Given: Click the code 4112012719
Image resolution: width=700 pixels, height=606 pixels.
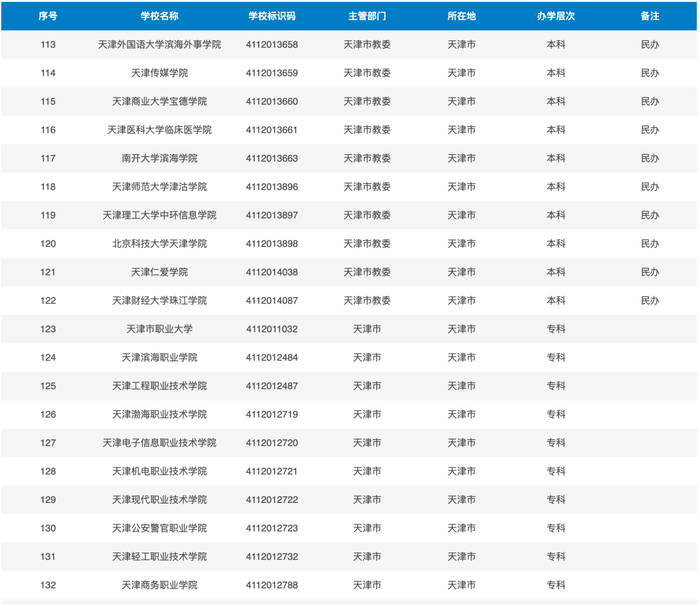Looking at the screenshot, I should (272, 415).
